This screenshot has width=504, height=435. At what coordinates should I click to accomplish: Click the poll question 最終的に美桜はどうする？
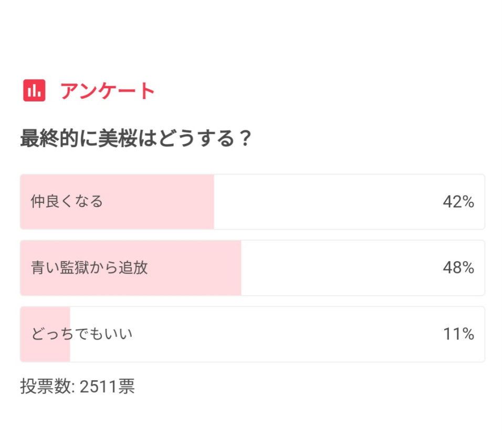pos(135,138)
